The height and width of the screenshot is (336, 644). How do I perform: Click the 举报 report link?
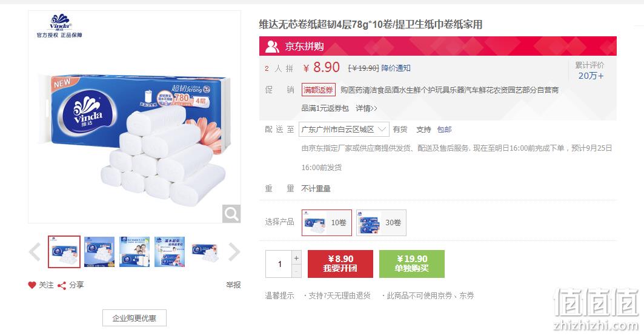click(233, 285)
